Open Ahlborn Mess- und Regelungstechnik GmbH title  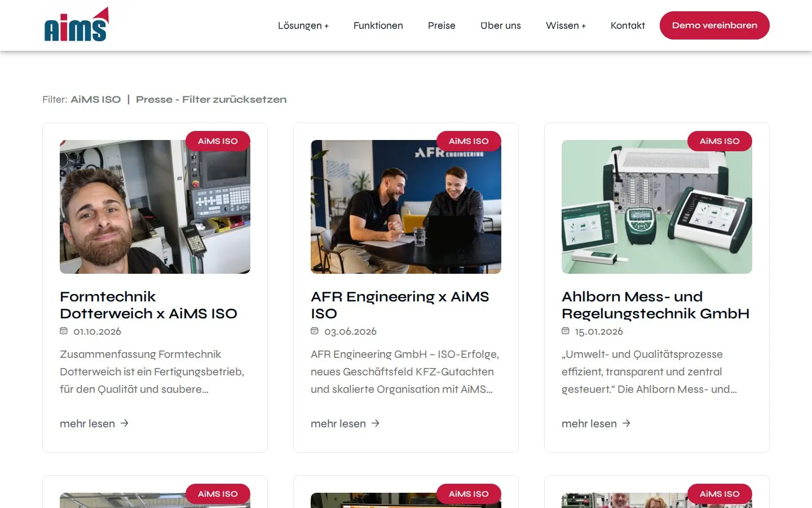[x=655, y=305]
